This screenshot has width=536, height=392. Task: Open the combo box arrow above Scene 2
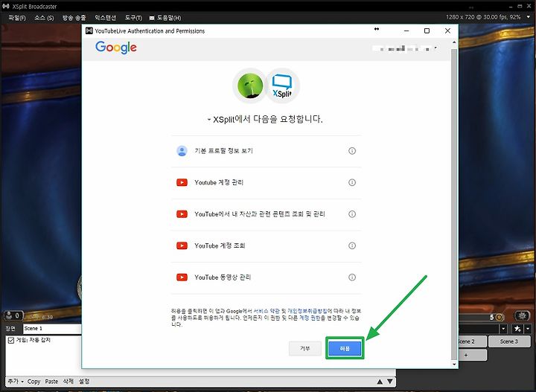click(503, 329)
